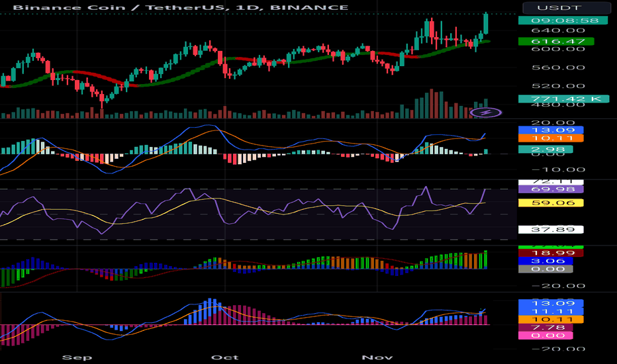Click the blue 3.06 value label
The image size is (617, 364).
(546, 261)
